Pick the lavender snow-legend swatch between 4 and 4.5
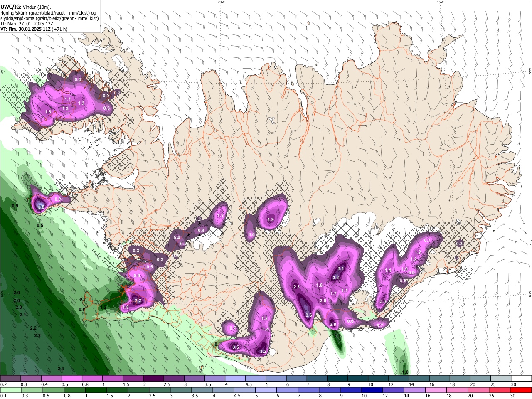The image size is (532, 399). pyautogui.click(x=235, y=379)
